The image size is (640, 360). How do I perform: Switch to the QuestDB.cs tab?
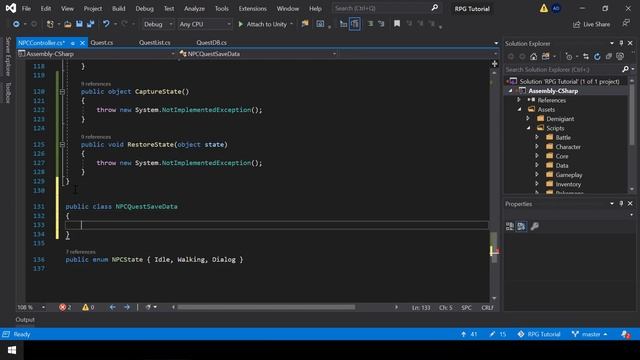pyautogui.click(x=211, y=42)
